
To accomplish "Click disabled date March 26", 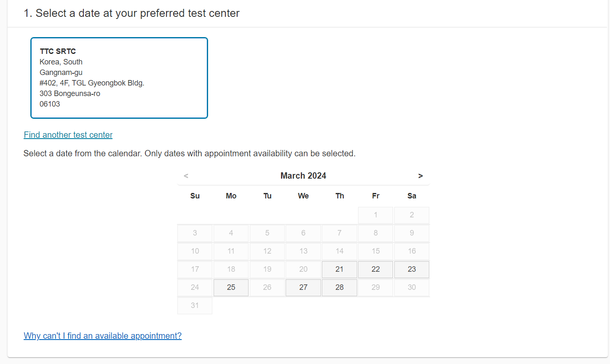I will point(267,288).
